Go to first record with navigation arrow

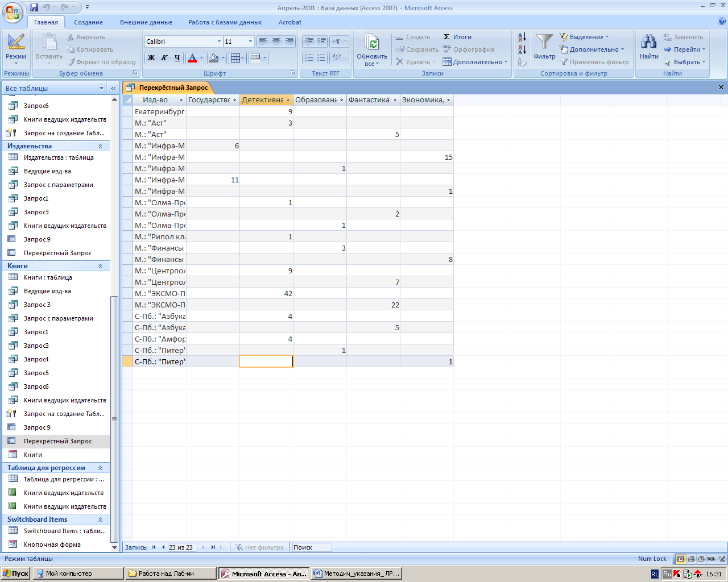tap(154, 547)
